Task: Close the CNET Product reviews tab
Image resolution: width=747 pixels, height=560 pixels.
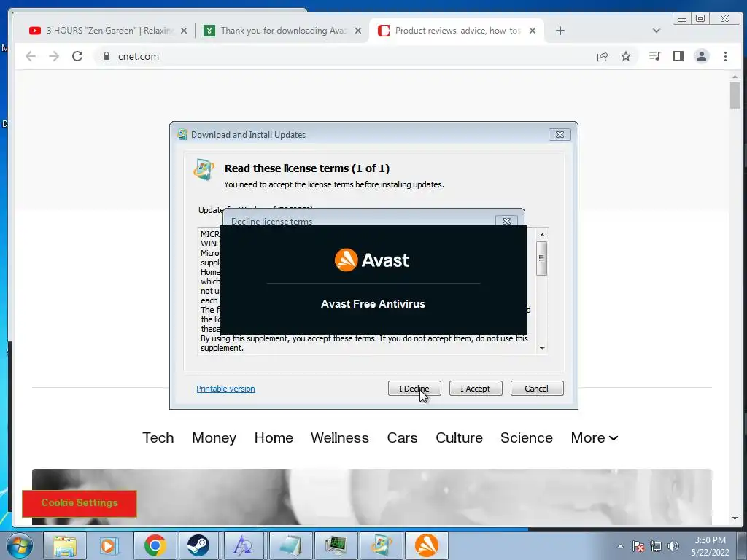Action: 533,31
